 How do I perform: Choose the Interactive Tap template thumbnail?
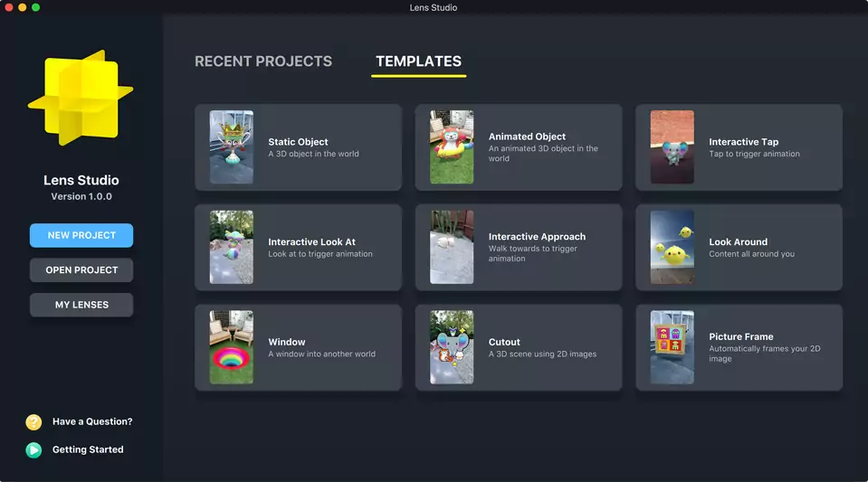(x=672, y=147)
